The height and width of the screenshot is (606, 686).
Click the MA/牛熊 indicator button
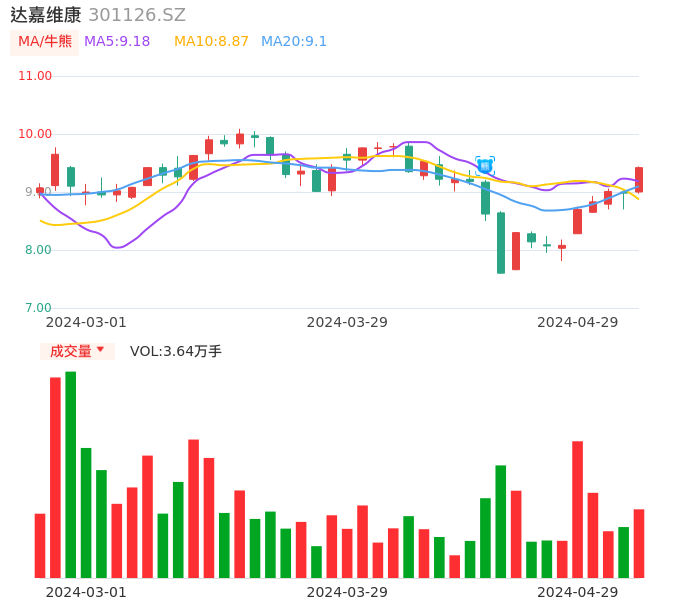45,42
